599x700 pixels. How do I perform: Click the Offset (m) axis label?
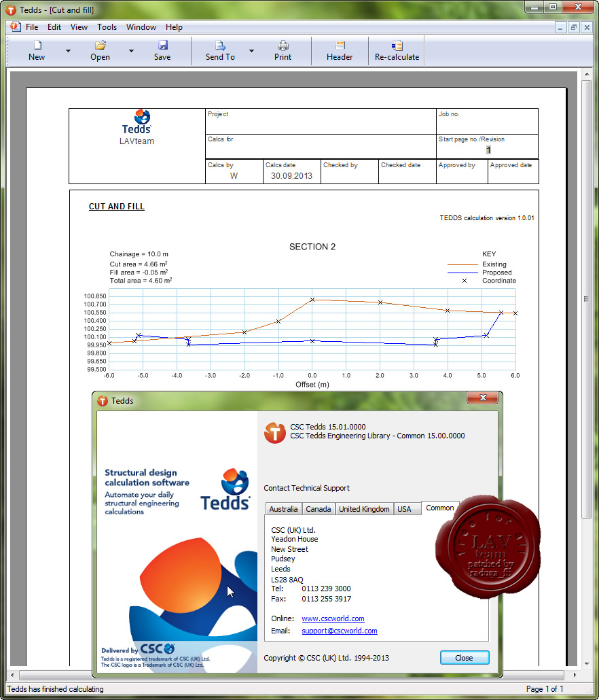312,385
